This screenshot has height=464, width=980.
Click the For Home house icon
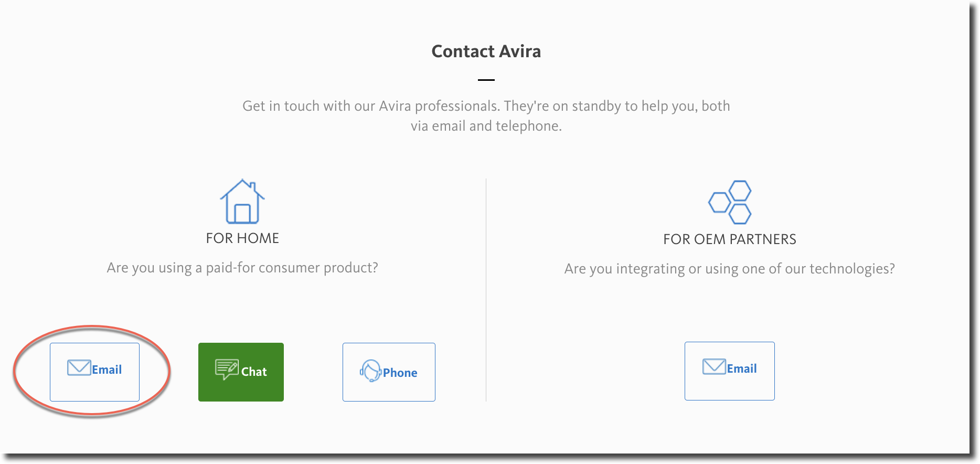[x=242, y=202]
